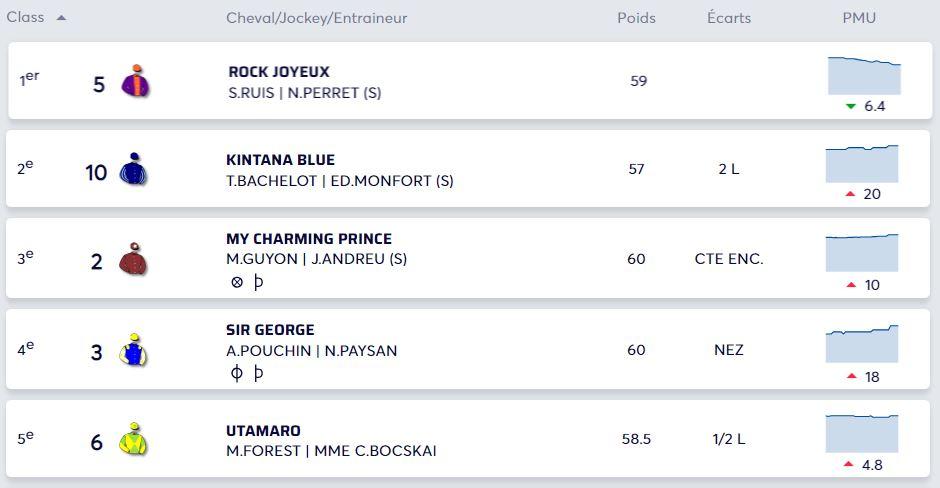Sort results by the Class column arrow
Screen dimensions: 940x488
coord(61,18)
